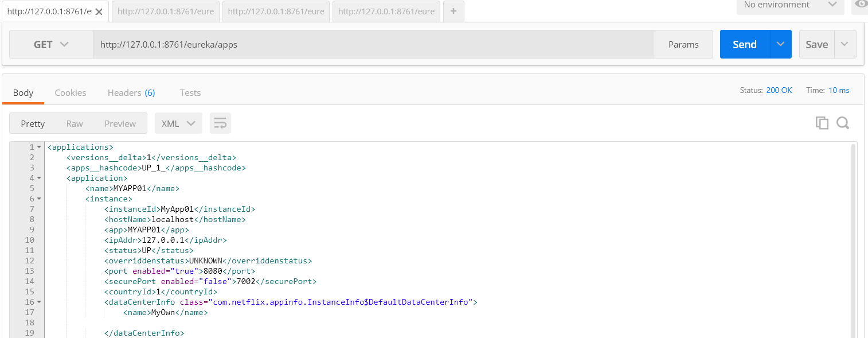Click the request URL field
This screenshot has width=868, height=338.
coord(374,45)
